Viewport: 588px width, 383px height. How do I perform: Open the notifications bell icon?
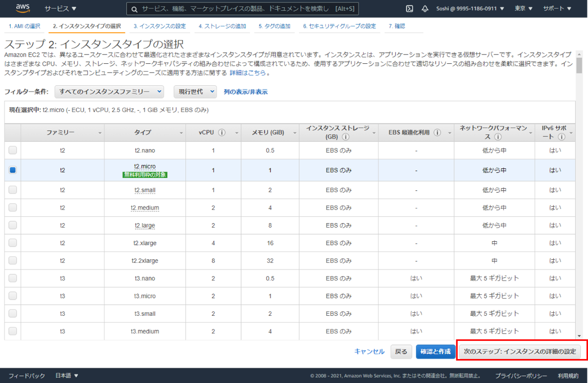tap(425, 8)
